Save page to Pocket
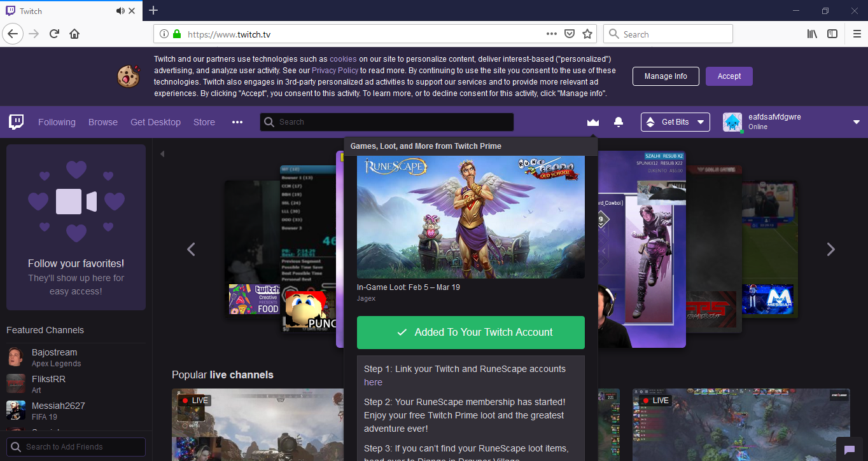This screenshot has width=868, height=461. tap(570, 34)
